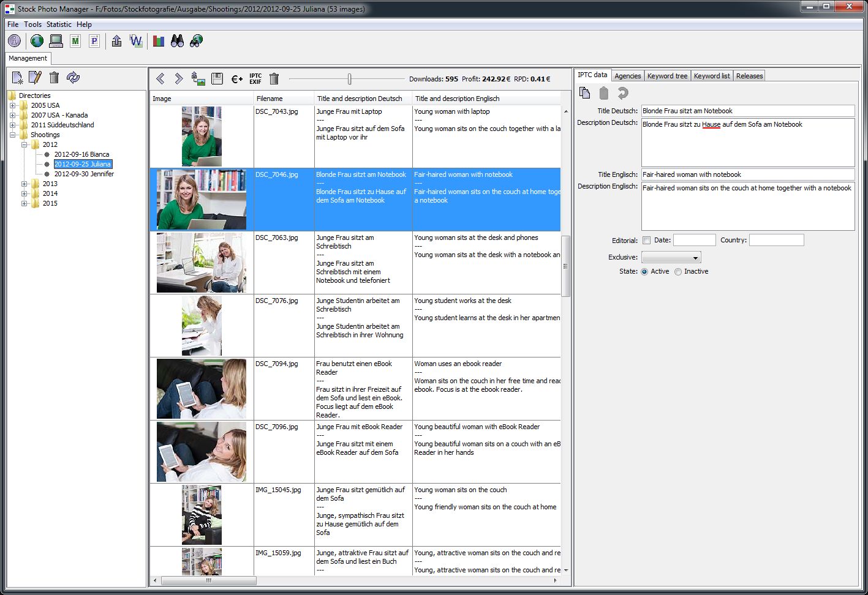Select the IPTC data tab
This screenshot has width=868, height=595.
[592, 75]
